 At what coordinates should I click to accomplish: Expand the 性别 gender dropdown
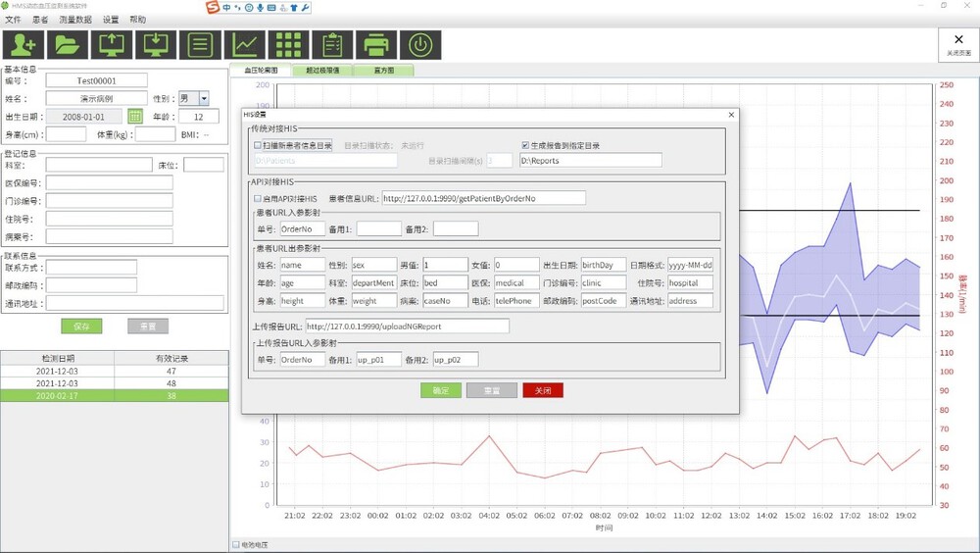pos(204,99)
